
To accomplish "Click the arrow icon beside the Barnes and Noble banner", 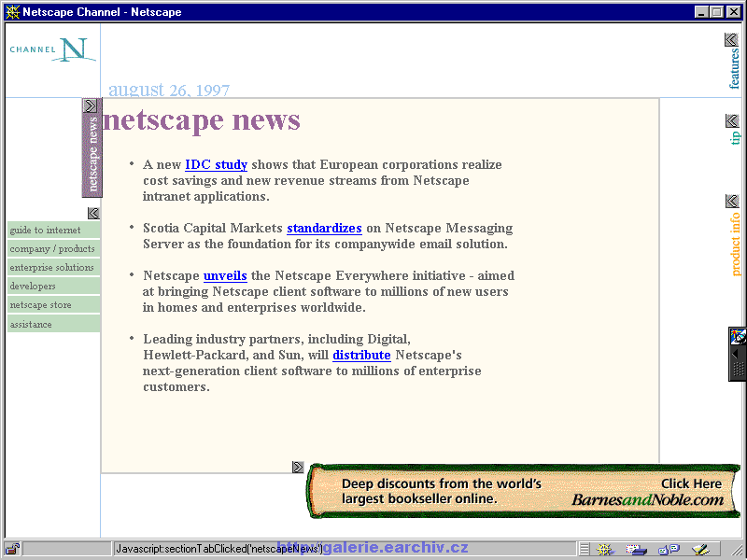I will coord(298,468).
